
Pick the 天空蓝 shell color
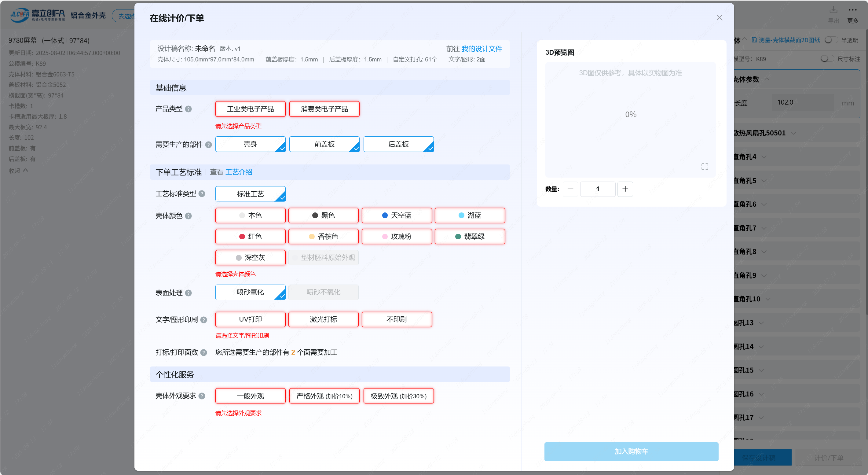tap(397, 215)
